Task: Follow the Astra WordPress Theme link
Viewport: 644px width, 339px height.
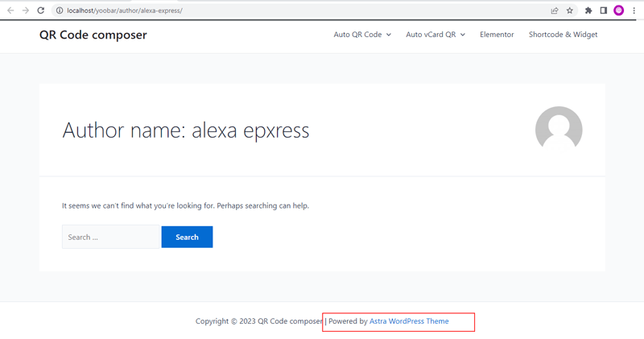Action: 409,321
